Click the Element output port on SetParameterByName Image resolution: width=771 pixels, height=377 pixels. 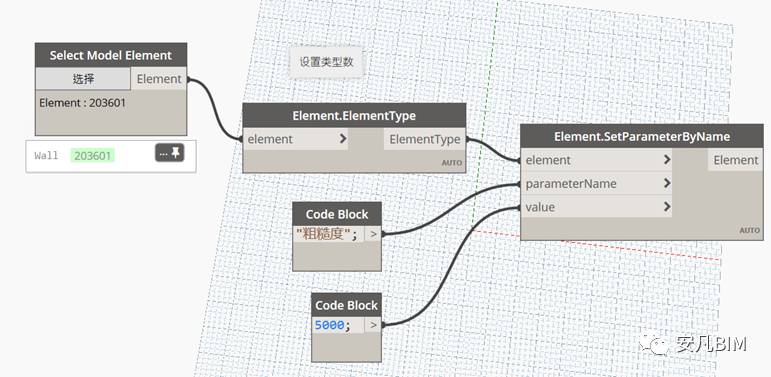[736, 160]
